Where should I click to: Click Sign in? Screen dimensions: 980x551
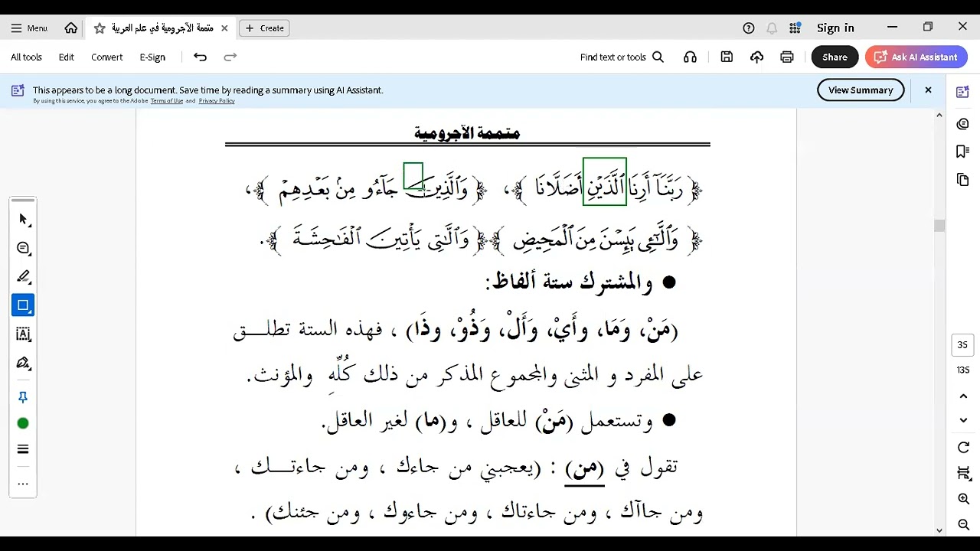coord(835,28)
